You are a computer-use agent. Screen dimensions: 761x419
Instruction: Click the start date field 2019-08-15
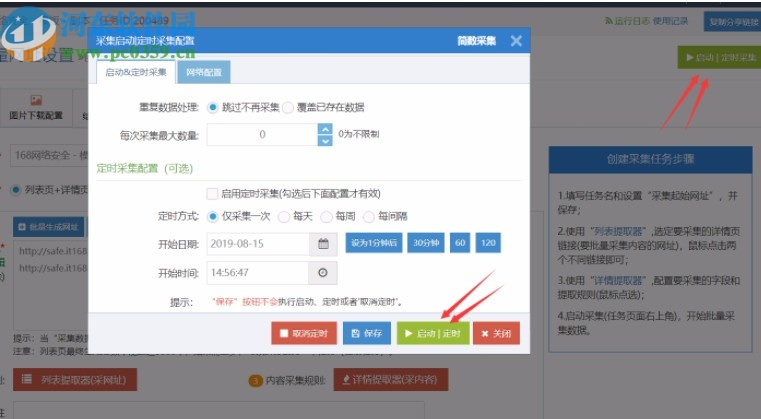coord(259,244)
